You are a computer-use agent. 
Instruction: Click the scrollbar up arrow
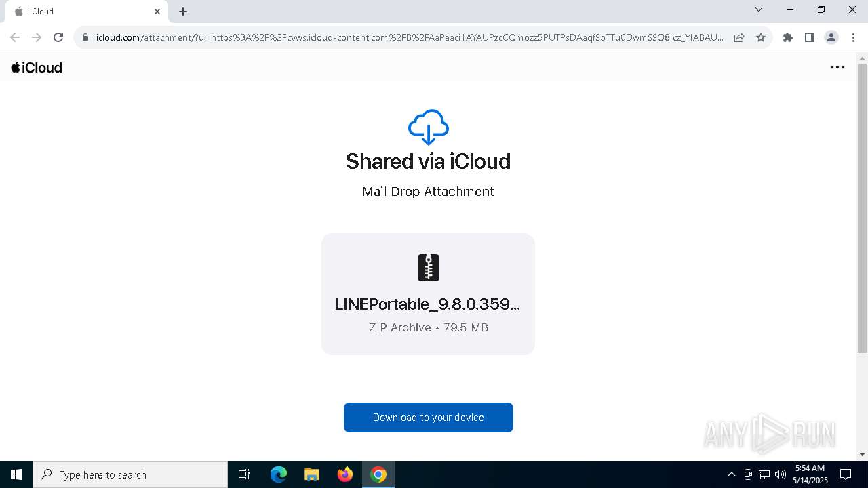(x=862, y=58)
